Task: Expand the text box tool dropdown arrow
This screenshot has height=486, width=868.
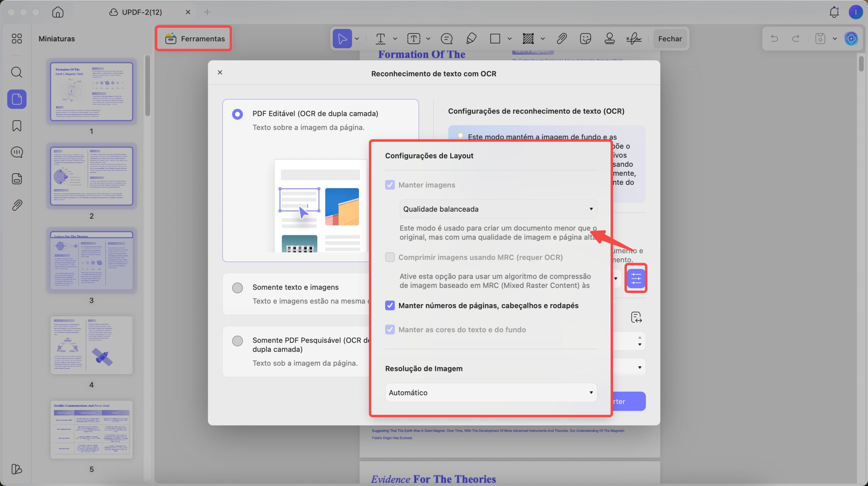Action: click(x=428, y=39)
